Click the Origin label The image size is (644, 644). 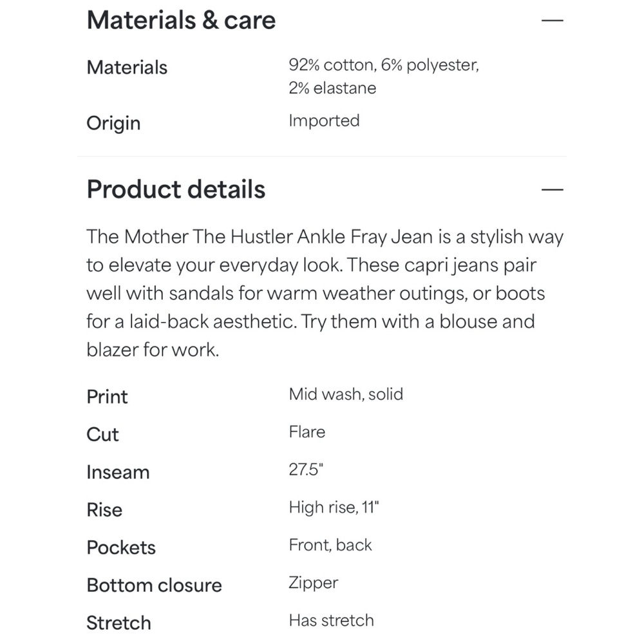click(x=113, y=123)
